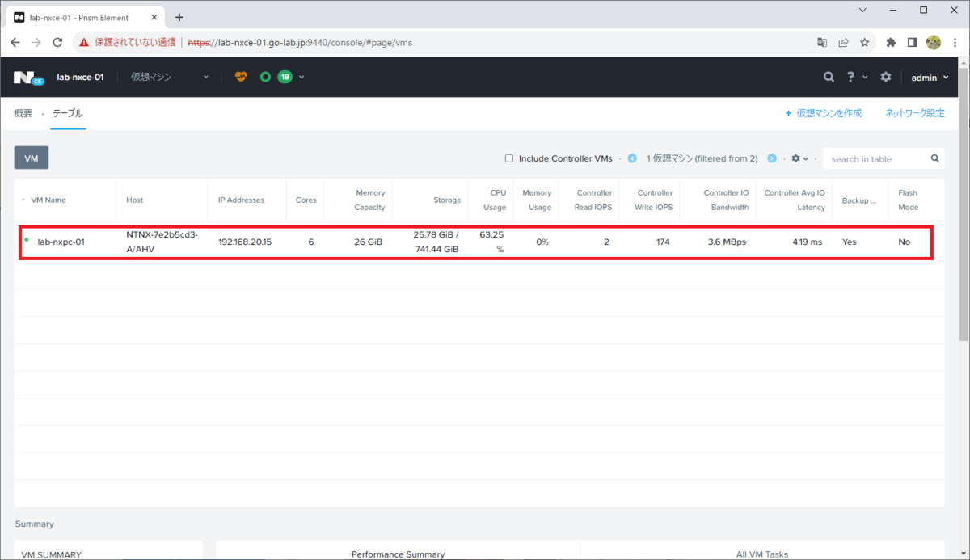Switch to the 概要 tab
970x560 pixels.
[x=23, y=113]
